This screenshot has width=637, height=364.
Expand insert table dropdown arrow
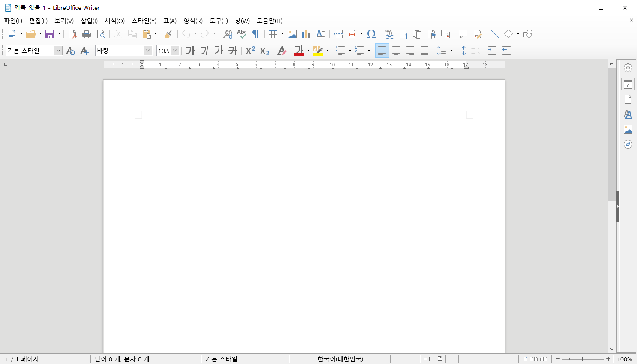click(x=282, y=34)
